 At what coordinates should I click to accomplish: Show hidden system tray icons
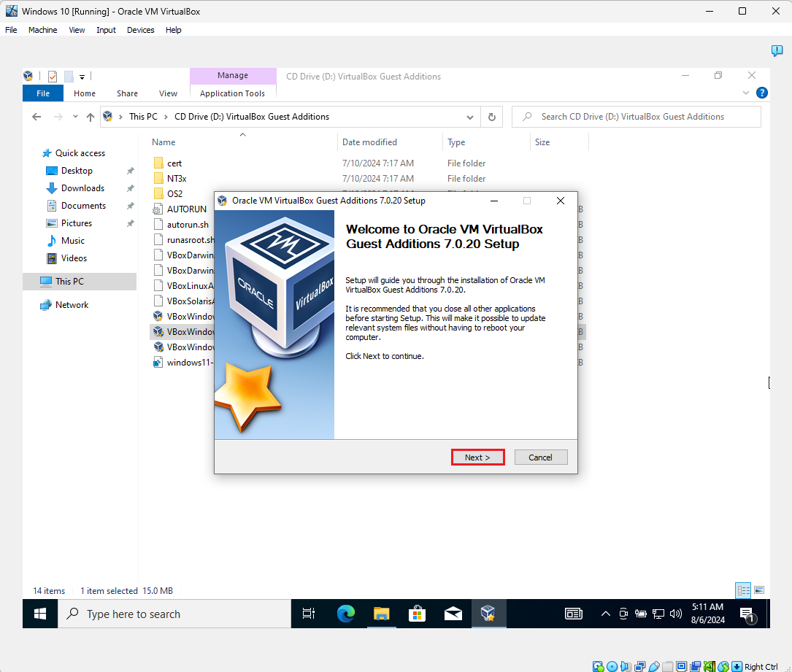point(606,614)
